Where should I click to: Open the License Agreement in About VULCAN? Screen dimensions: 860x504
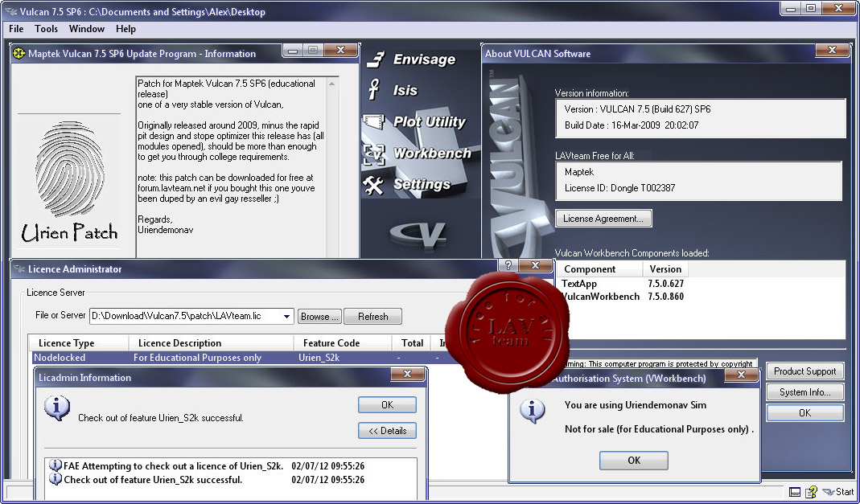603,219
